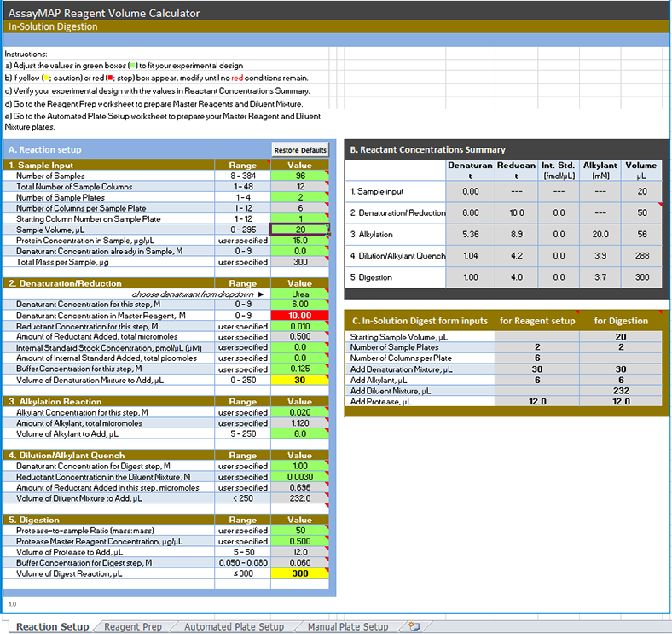The image size is (672, 634).
Task: Select Alkylant Concentration value 0.020
Action: 299,412
